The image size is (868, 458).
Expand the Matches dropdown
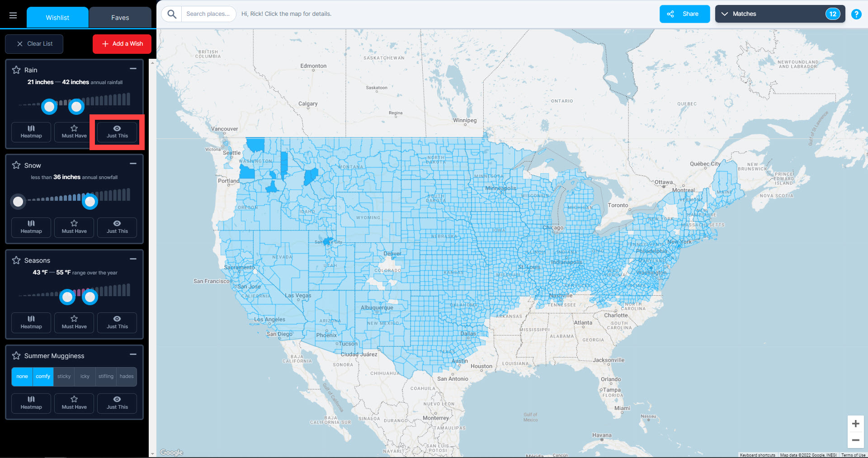tap(779, 14)
